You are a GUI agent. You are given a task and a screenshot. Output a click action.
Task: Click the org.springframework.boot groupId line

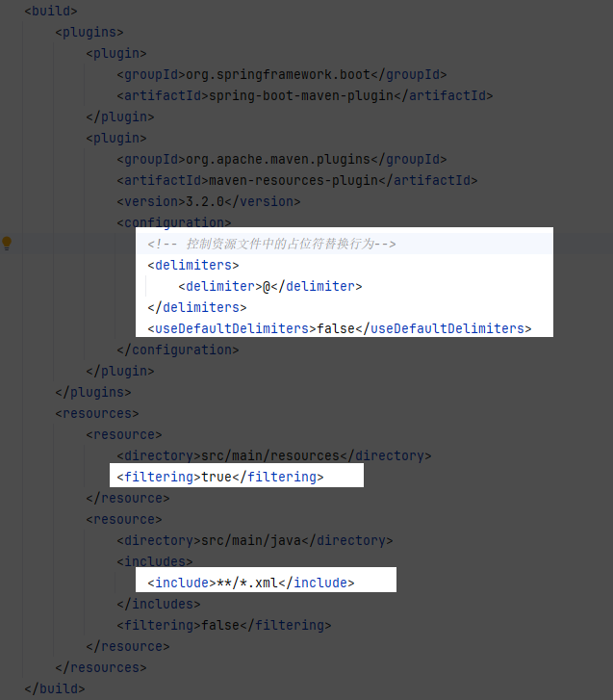pos(282,74)
